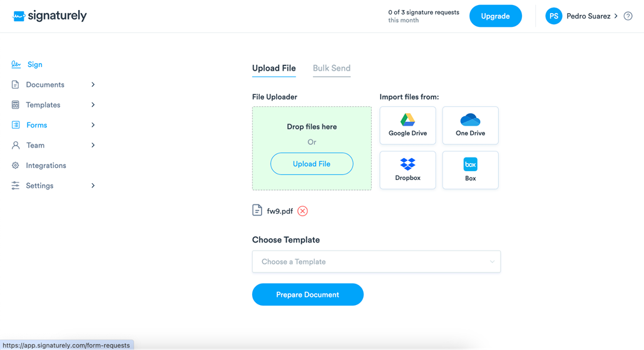Image resolution: width=644 pixels, height=350 pixels.
Task: Open Integrations from the sidebar
Action: (46, 166)
